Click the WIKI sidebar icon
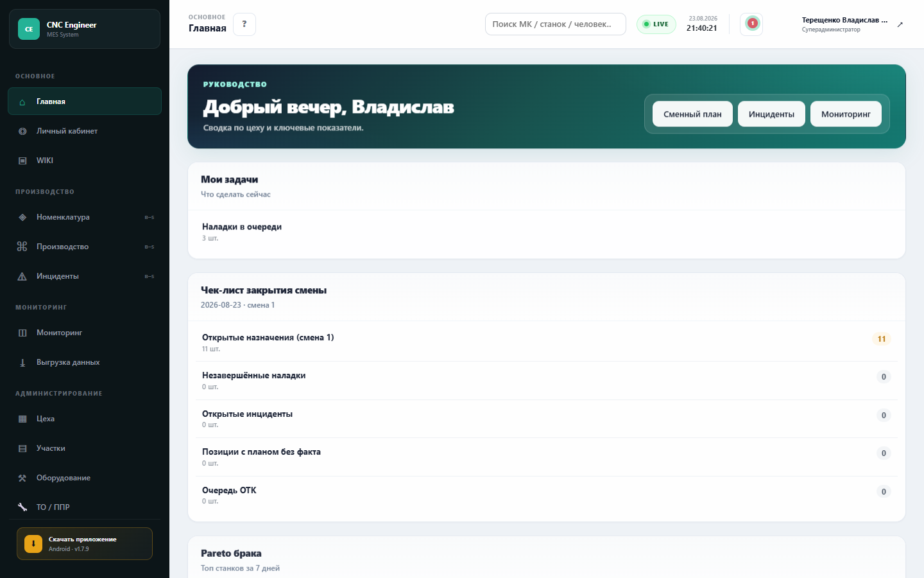 pyautogui.click(x=22, y=161)
